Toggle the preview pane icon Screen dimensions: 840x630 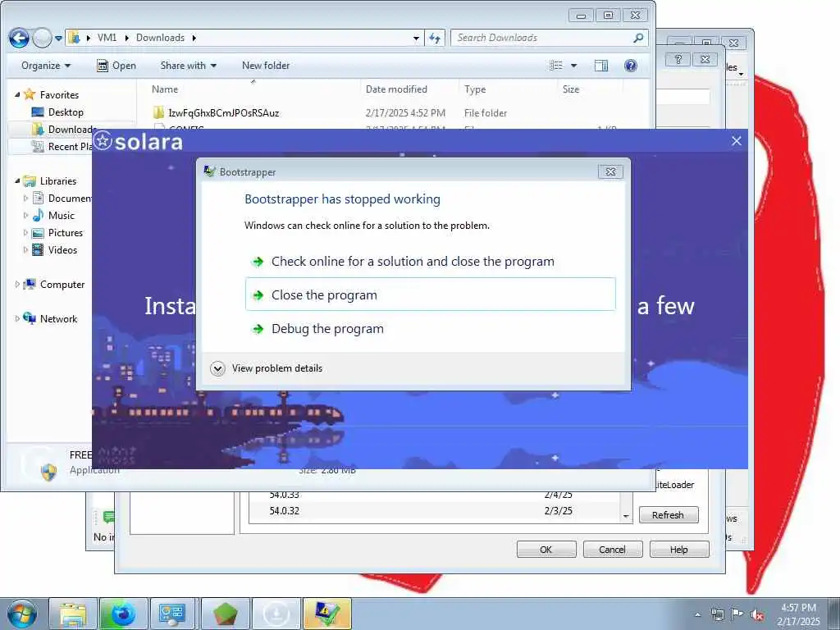[x=601, y=66]
